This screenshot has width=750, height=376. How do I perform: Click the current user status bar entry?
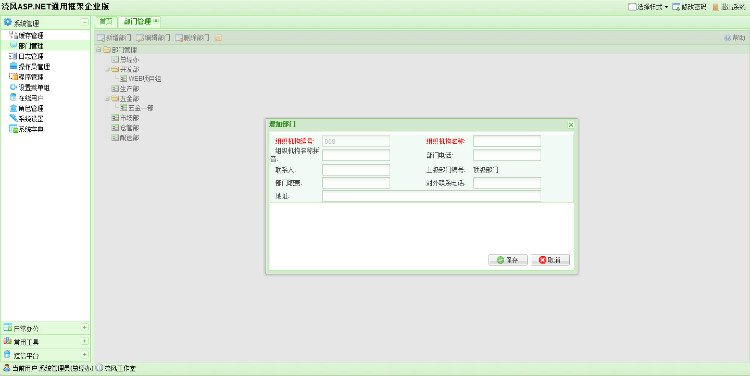tap(48, 368)
